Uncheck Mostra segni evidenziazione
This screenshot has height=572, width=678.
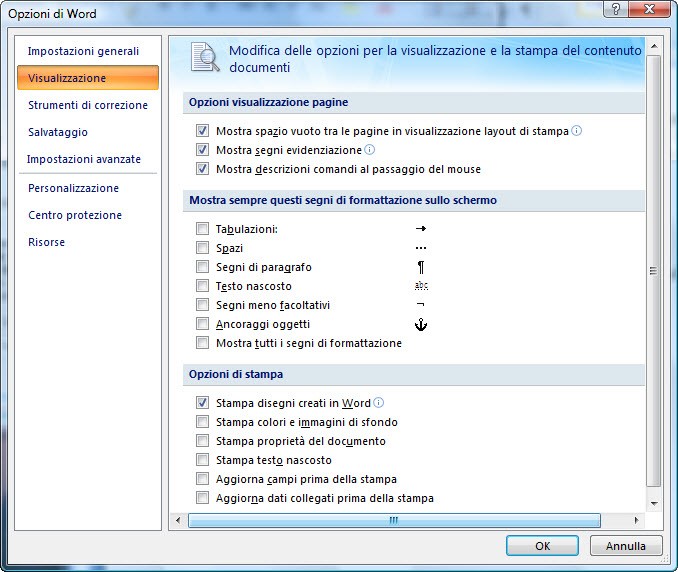pos(203,150)
